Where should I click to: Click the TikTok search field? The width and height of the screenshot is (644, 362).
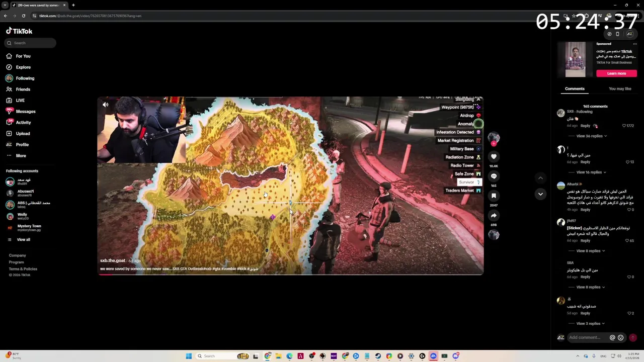tap(31, 43)
